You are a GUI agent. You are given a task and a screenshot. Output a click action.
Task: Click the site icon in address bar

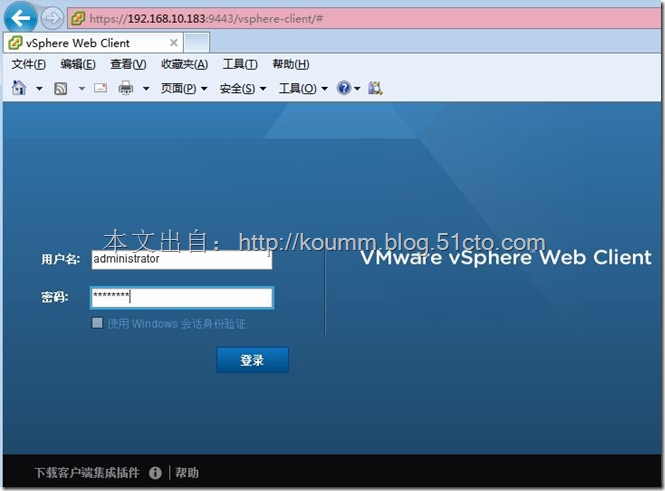tap(78, 18)
